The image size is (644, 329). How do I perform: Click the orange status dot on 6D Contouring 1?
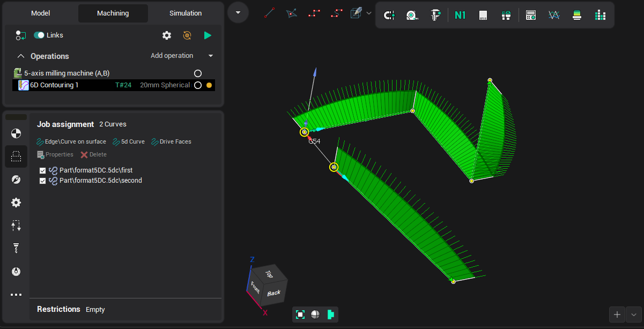point(209,85)
